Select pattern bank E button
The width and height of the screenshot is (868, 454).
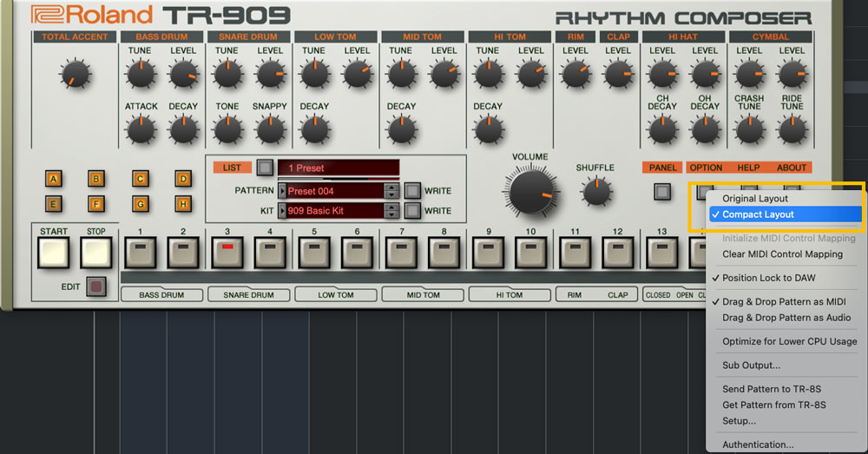pyautogui.click(x=53, y=204)
